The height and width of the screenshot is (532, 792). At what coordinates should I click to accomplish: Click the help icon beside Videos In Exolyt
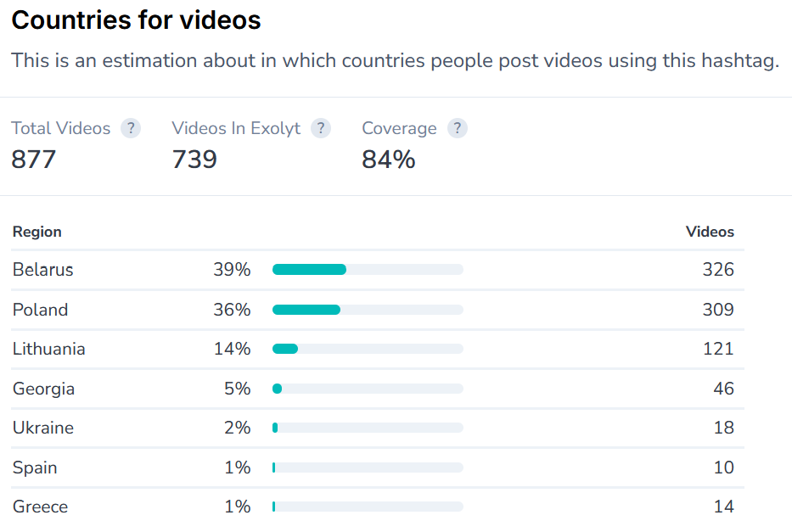(x=320, y=129)
